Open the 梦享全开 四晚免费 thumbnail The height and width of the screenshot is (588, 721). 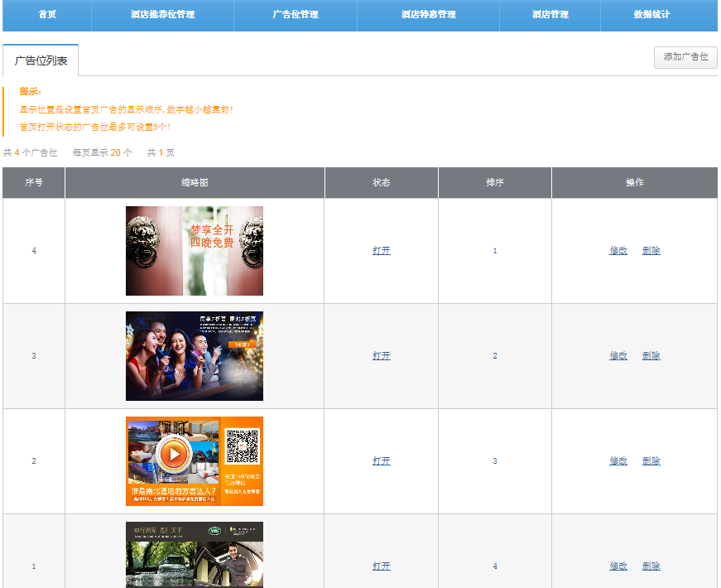click(195, 251)
